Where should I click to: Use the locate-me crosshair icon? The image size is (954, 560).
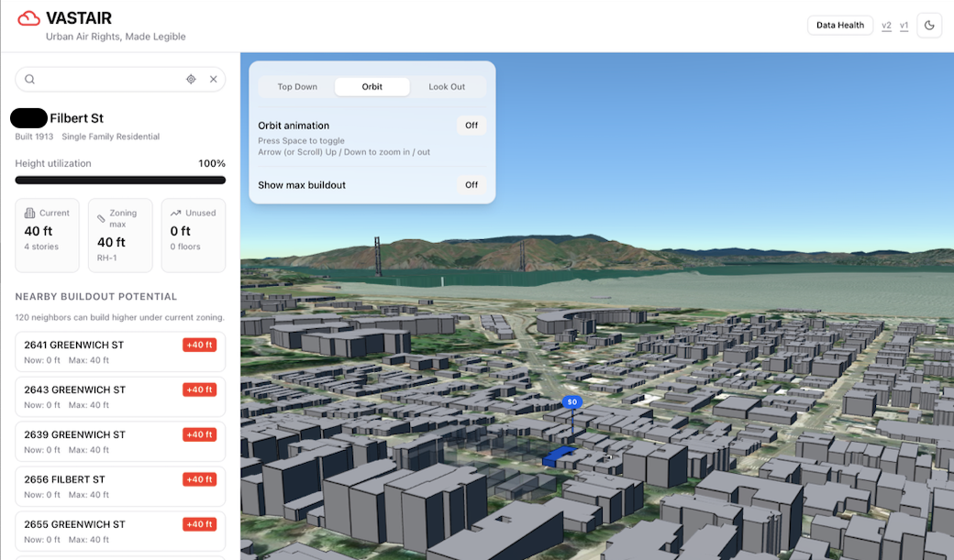(191, 79)
